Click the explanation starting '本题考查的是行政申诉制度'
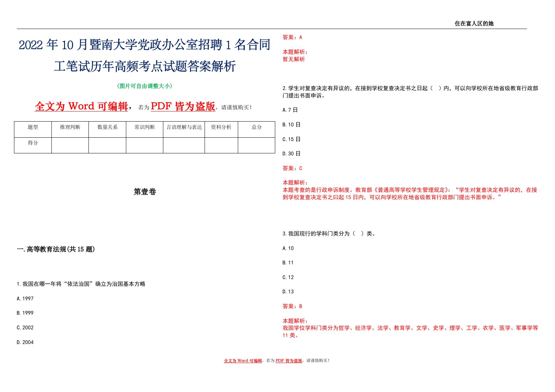Viewport: 555px width, 392px height. click(x=410, y=194)
